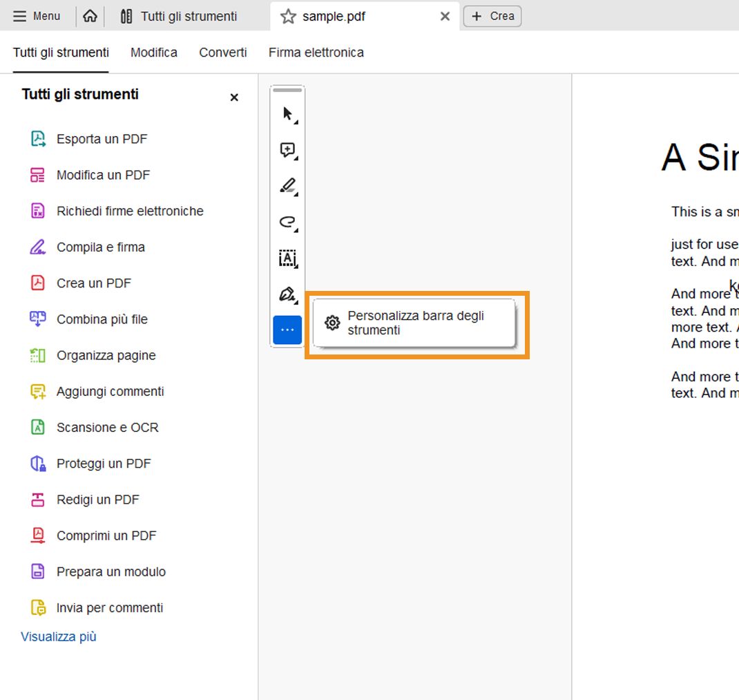739x700 pixels.
Task: Select the signature pen tool
Action: 287,294
